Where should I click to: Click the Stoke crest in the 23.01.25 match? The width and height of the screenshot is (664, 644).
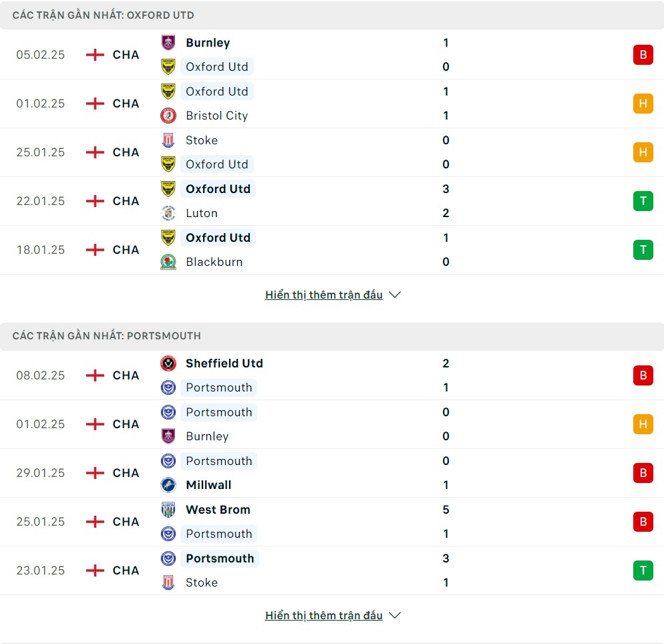tap(168, 582)
